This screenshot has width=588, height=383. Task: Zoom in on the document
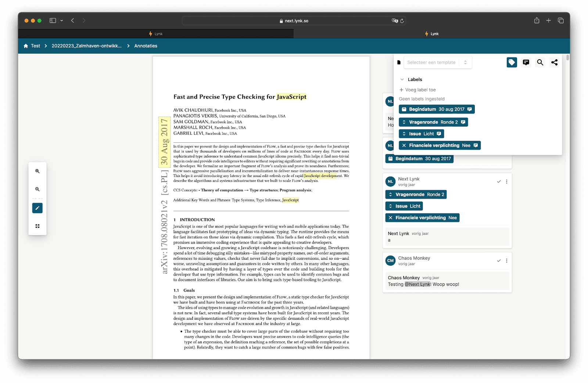[37, 171]
